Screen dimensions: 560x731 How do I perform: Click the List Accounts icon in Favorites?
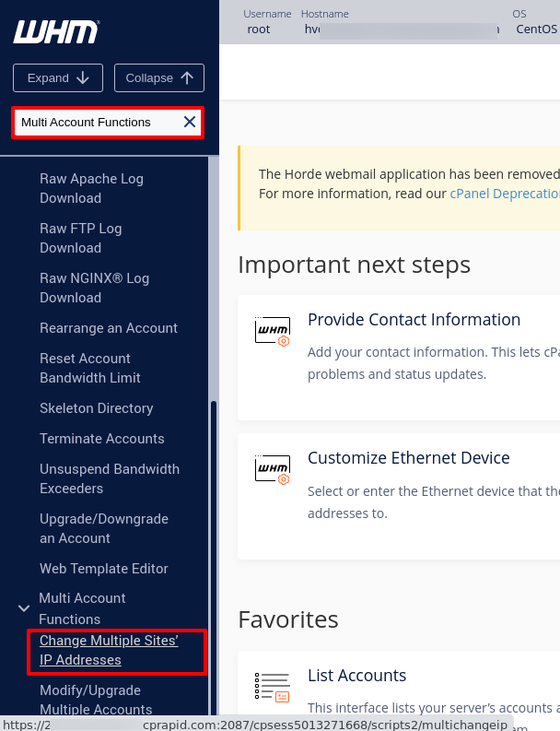click(x=271, y=686)
